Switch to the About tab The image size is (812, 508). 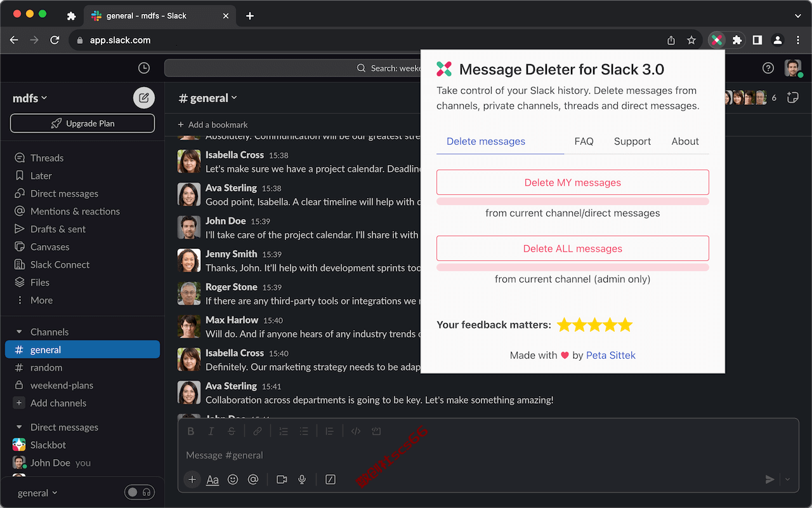click(685, 141)
